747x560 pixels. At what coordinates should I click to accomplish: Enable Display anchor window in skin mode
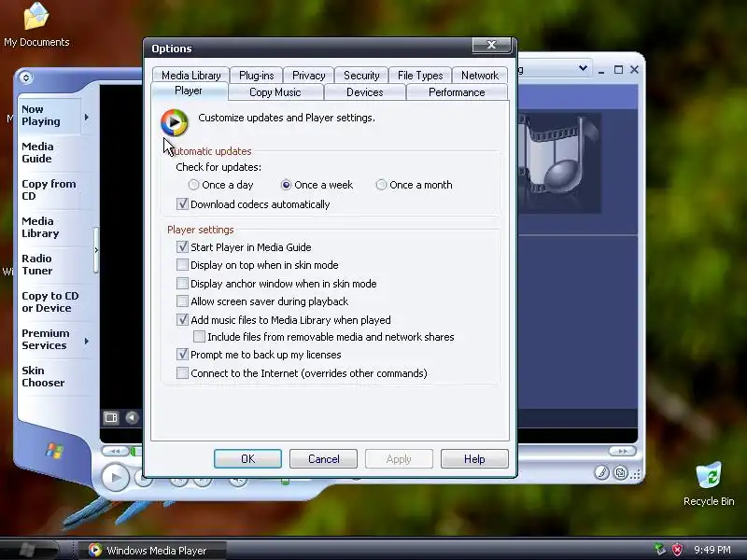pyautogui.click(x=182, y=284)
